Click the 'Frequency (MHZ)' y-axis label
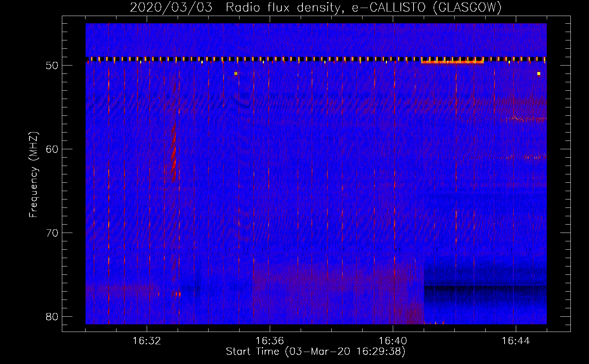 coord(33,175)
